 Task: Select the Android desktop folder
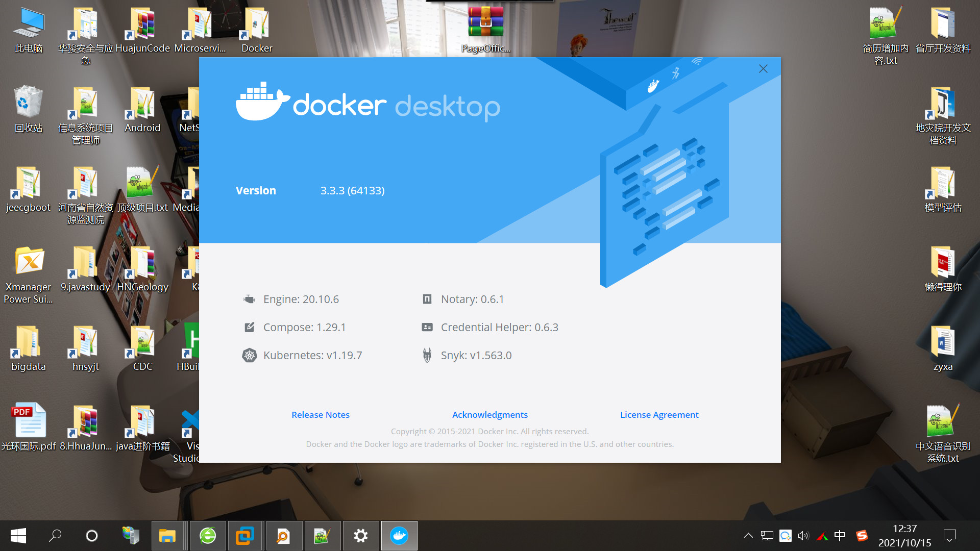click(142, 110)
